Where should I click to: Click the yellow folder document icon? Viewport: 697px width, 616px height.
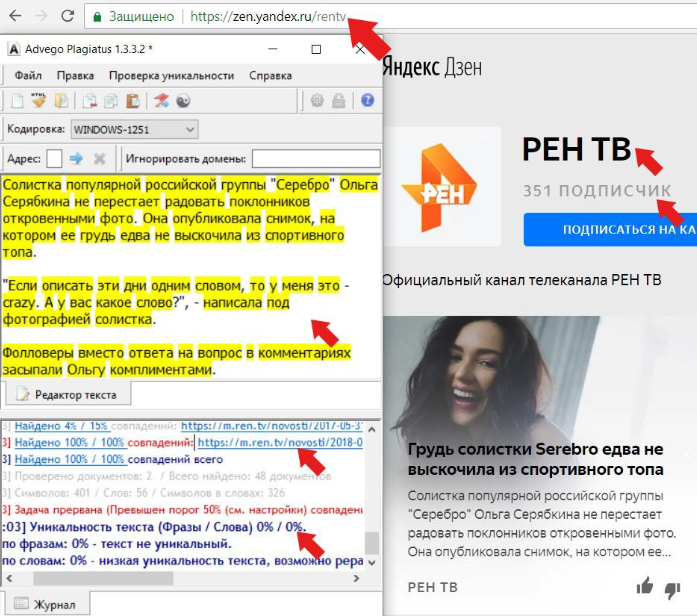click(61, 101)
